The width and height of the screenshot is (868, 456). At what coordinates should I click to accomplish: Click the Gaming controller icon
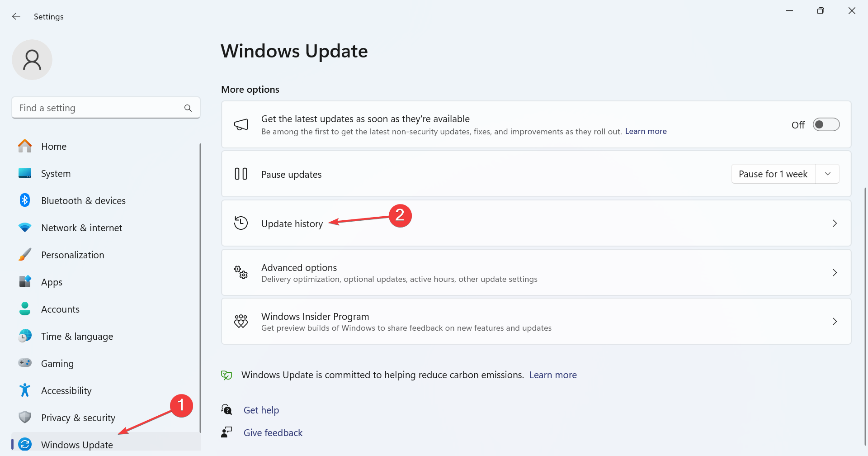(x=25, y=363)
